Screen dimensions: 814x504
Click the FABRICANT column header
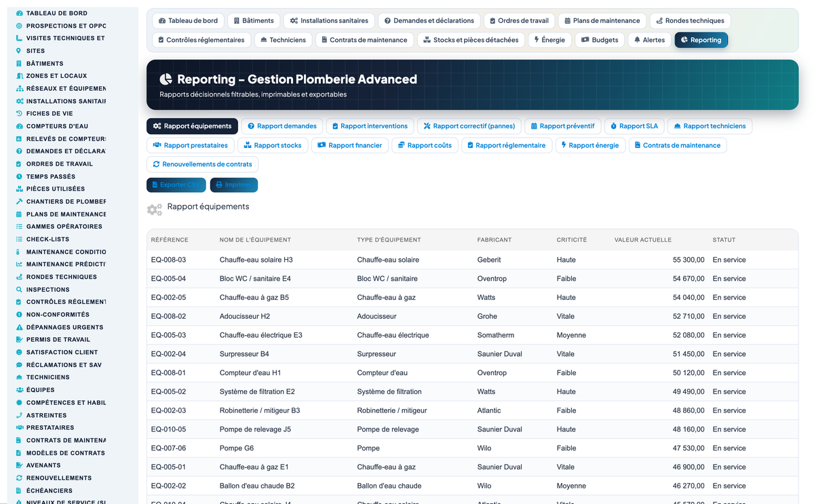[495, 239]
